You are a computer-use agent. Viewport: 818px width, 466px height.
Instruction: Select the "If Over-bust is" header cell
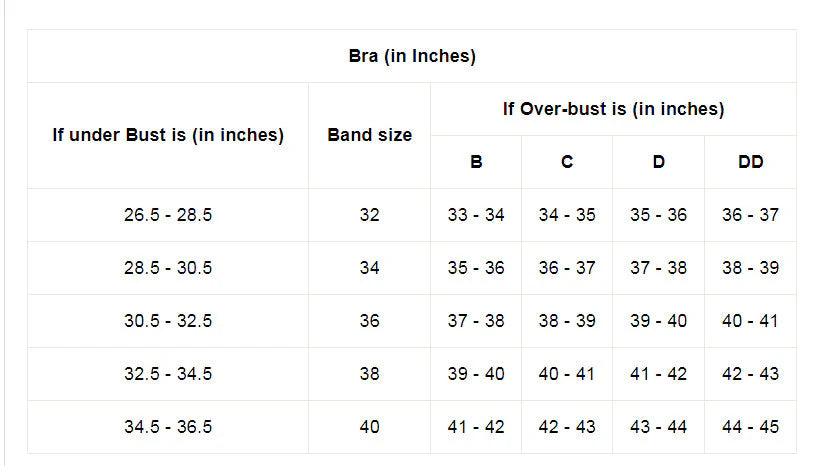(x=613, y=109)
